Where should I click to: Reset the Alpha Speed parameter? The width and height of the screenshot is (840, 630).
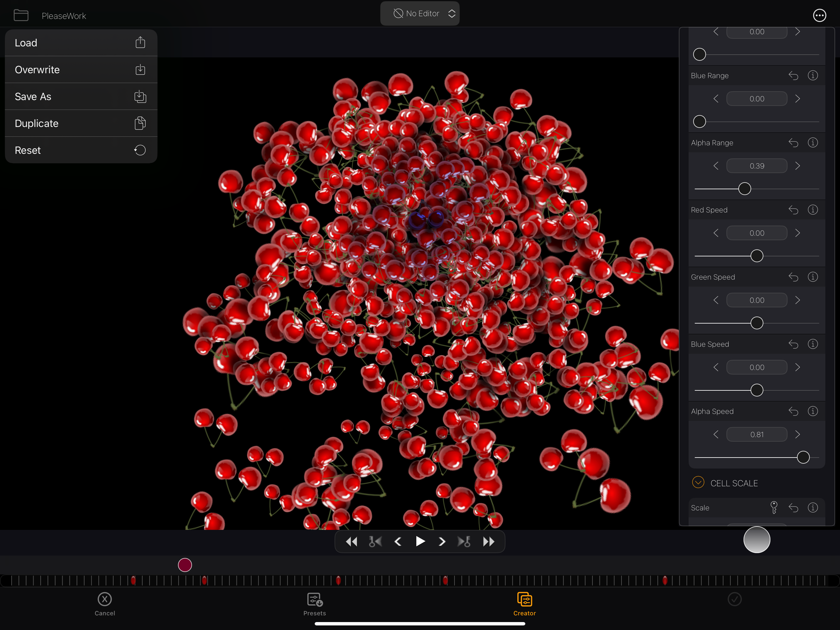(x=793, y=411)
